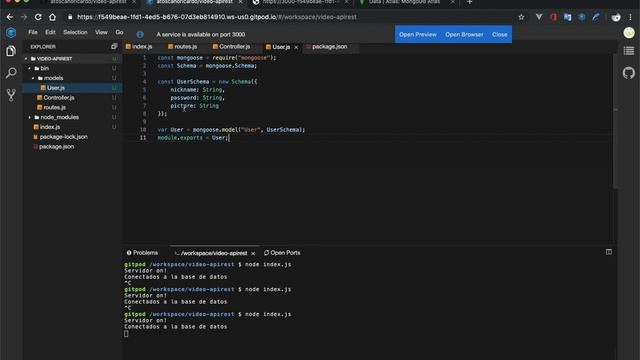Switch to Problems panel tab
This screenshot has height=360, width=640.
coord(142,253)
